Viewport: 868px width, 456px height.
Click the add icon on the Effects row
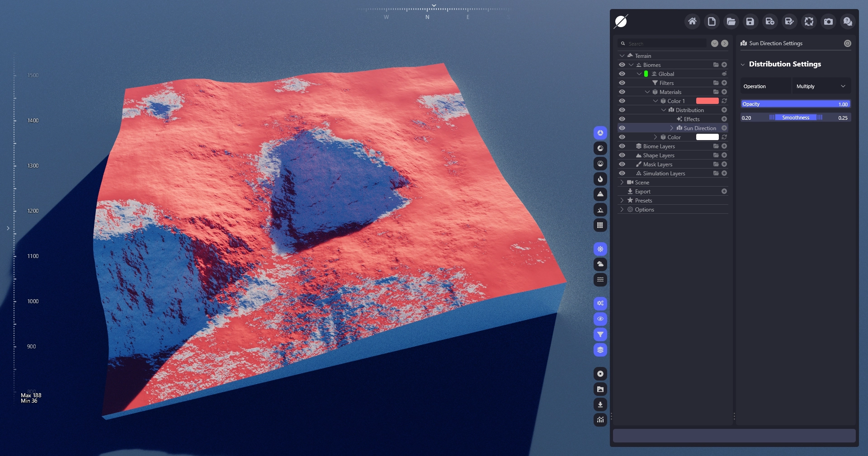click(x=724, y=119)
